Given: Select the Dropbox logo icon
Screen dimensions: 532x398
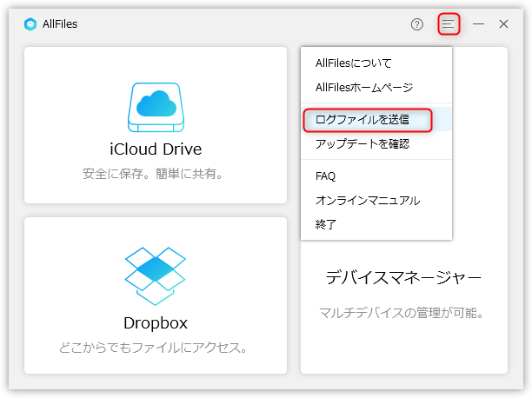Looking at the screenshot, I should (x=156, y=276).
